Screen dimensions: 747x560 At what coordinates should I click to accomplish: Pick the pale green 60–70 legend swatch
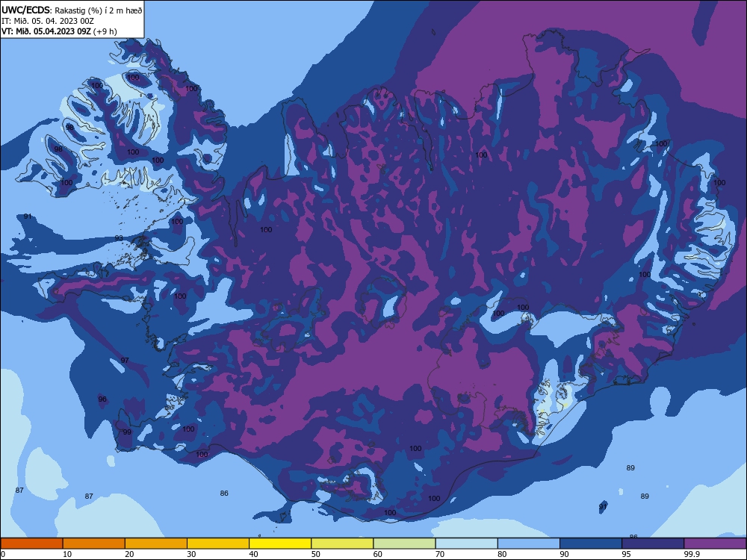[404, 544]
